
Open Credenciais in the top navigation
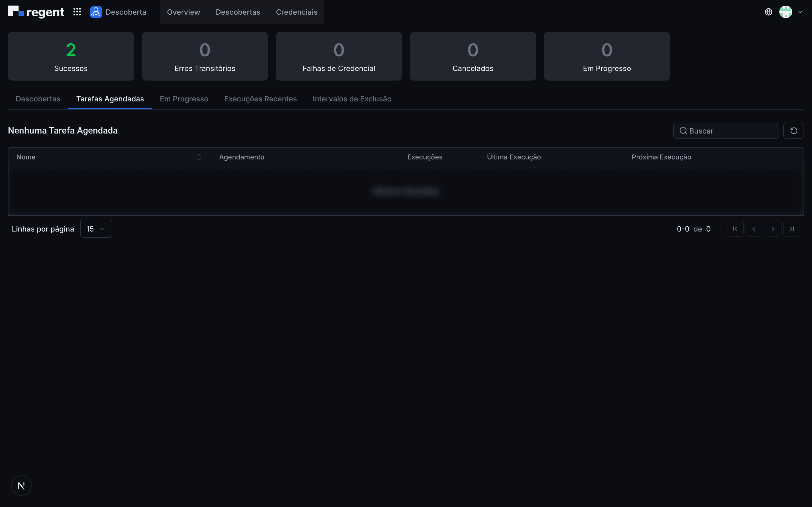click(x=297, y=12)
